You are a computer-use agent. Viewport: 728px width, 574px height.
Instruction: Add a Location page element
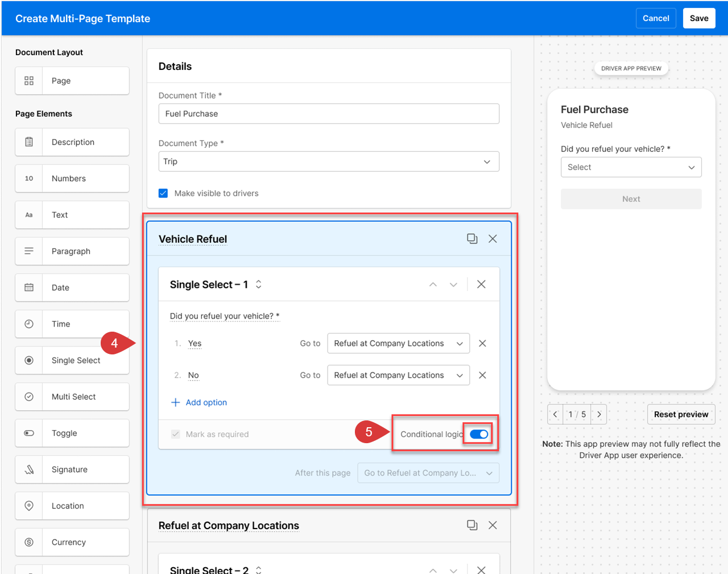coord(72,506)
